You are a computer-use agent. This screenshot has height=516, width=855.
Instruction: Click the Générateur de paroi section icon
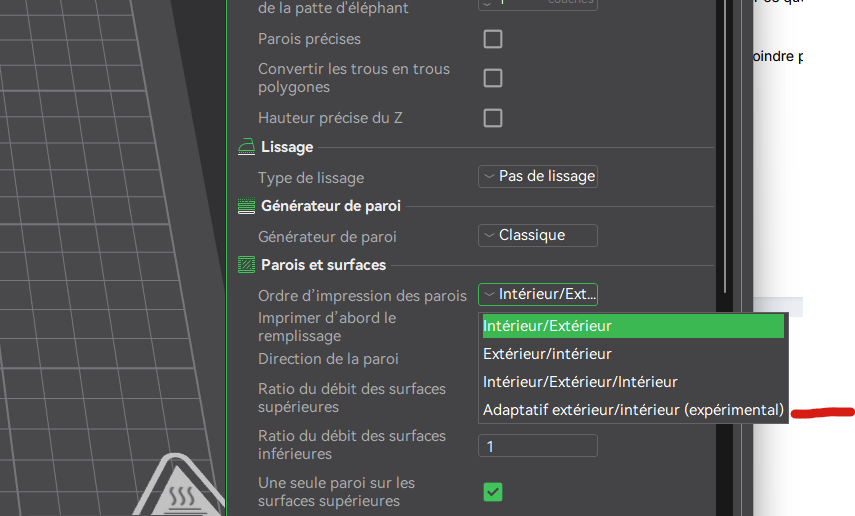click(x=246, y=207)
